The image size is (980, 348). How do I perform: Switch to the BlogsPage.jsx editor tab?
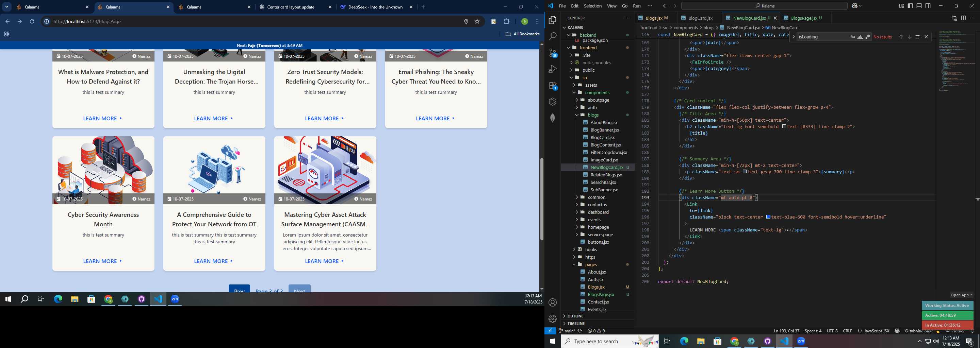(x=806, y=18)
